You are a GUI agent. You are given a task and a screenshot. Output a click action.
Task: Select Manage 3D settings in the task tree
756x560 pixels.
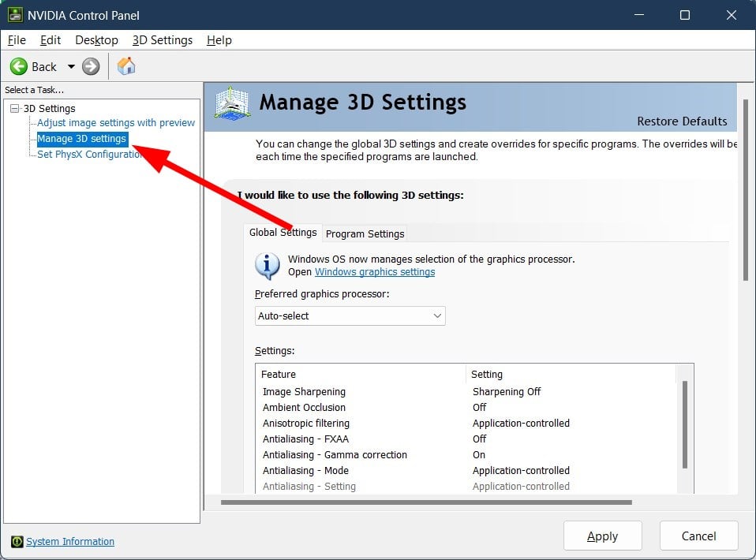tap(82, 139)
